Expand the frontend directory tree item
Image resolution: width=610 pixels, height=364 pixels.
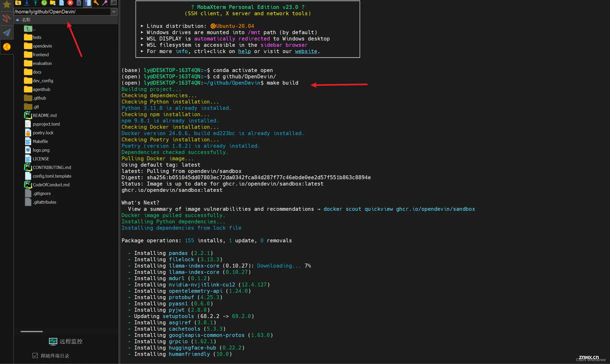point(41,54)
